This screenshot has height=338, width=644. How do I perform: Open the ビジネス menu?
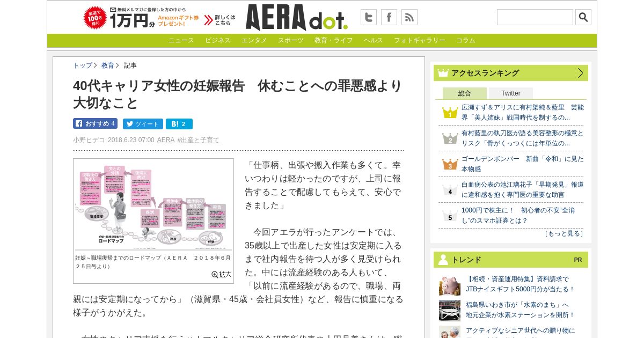(x=218, y=41)
